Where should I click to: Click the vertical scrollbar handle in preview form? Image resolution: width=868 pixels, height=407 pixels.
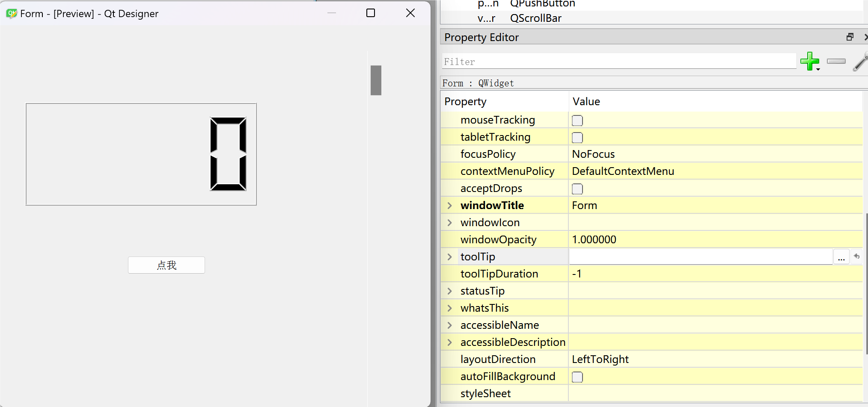(x=376, y=80)
